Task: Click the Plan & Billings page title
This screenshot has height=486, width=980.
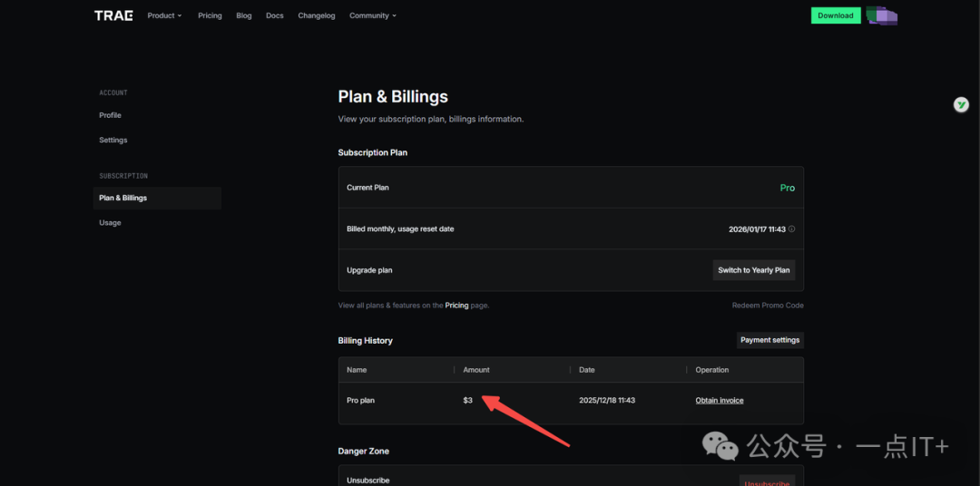Action: coord(393,97)
